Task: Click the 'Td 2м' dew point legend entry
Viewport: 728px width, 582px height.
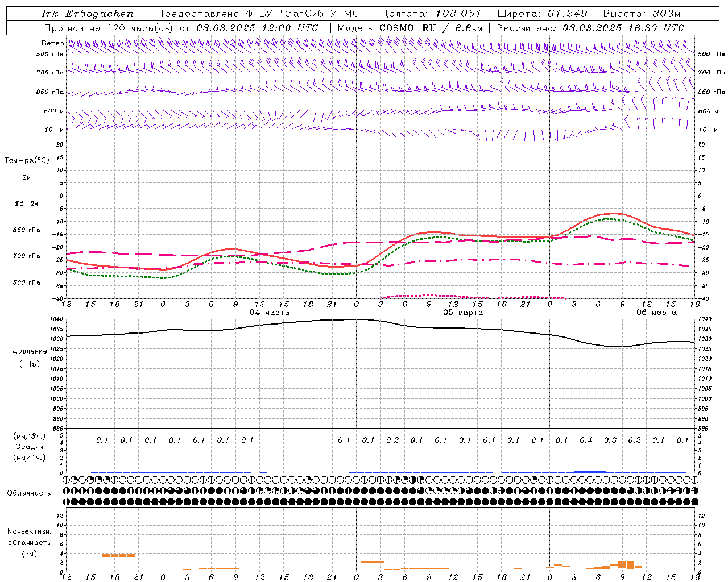Action: click(x=27, y=203)
